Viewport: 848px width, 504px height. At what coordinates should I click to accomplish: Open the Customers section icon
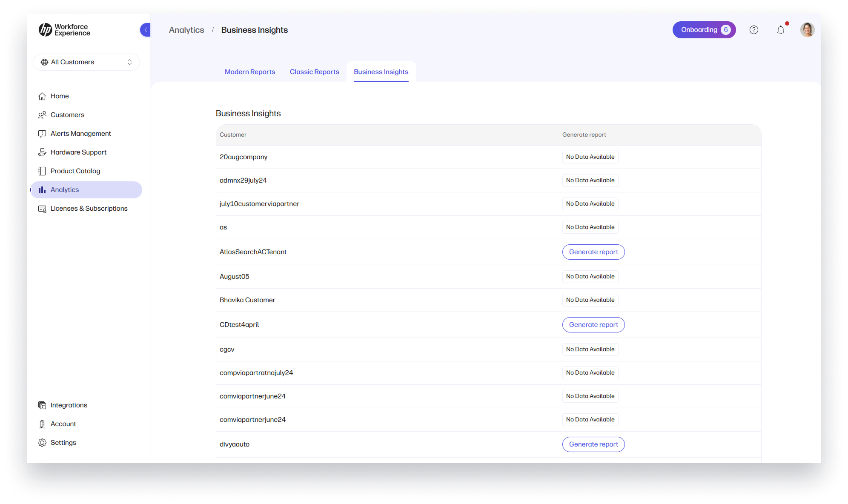(43, 115)
